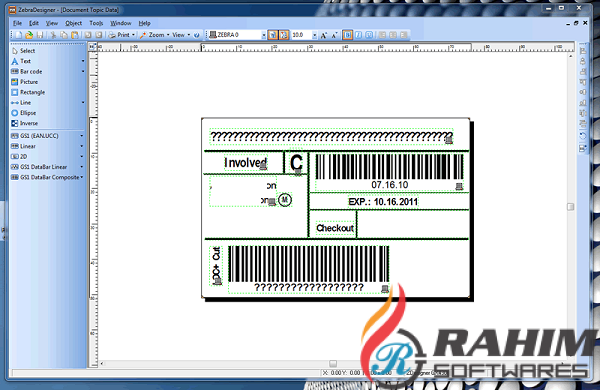Toggle Underline formatting button
This screenshot has width=600, height=390.
click(x=369, y=35)
